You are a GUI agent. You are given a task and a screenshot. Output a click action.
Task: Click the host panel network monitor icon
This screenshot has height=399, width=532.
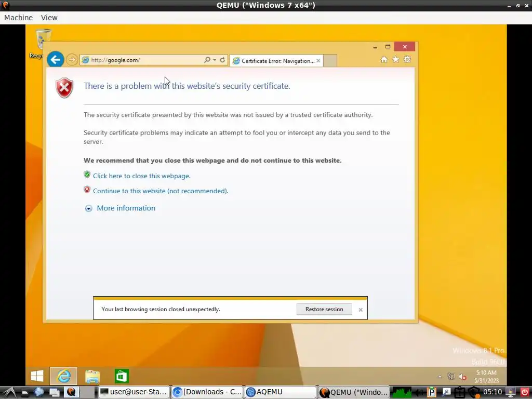pyautogui.click(x=511, y=392)
